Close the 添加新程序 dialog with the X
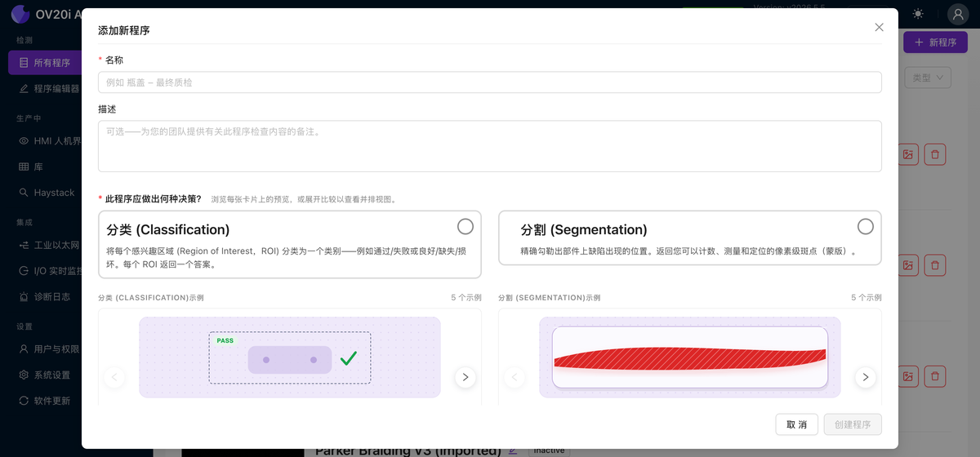This screenshot has width=980, height=457. 879,27
